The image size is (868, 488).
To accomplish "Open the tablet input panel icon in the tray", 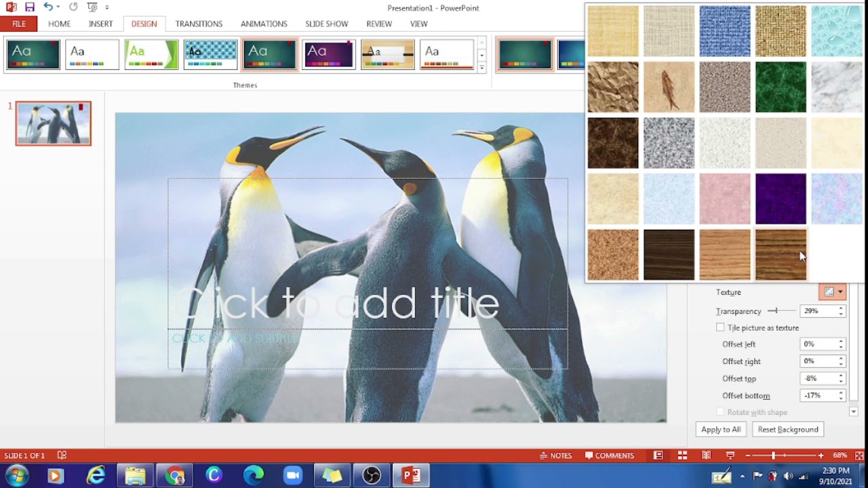I will 721,476.
